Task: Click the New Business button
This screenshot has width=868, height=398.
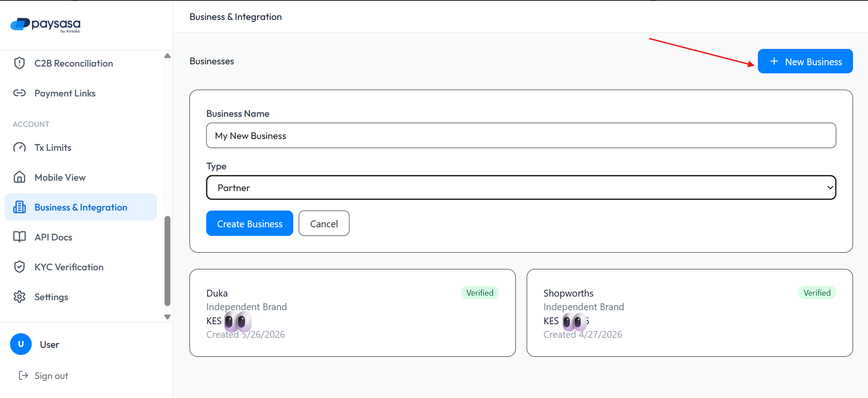Action: (805, 61)
